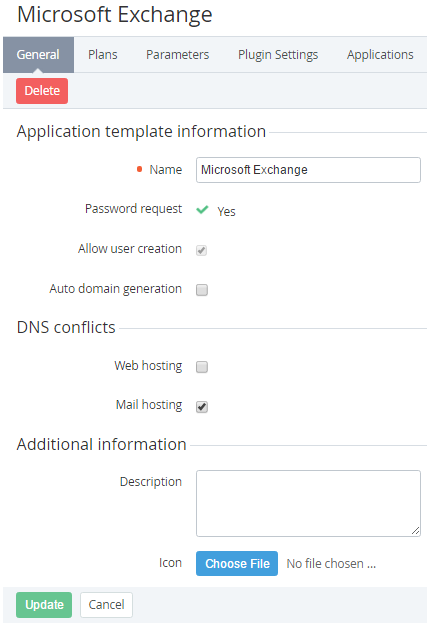Click the Description textarea resize handle
Image resolution: width=433 pixels, height=627 pixels.
pos(416,531)
